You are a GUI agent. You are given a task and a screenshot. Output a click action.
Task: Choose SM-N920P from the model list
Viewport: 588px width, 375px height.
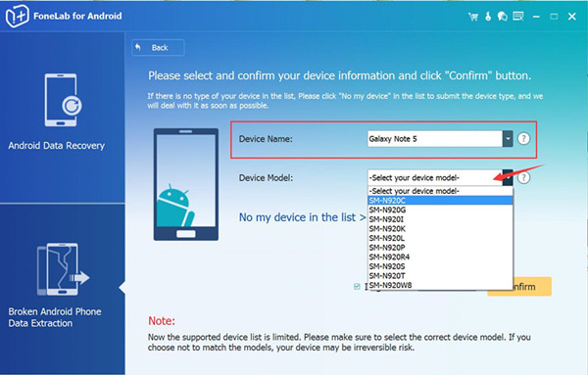point(440,248)
